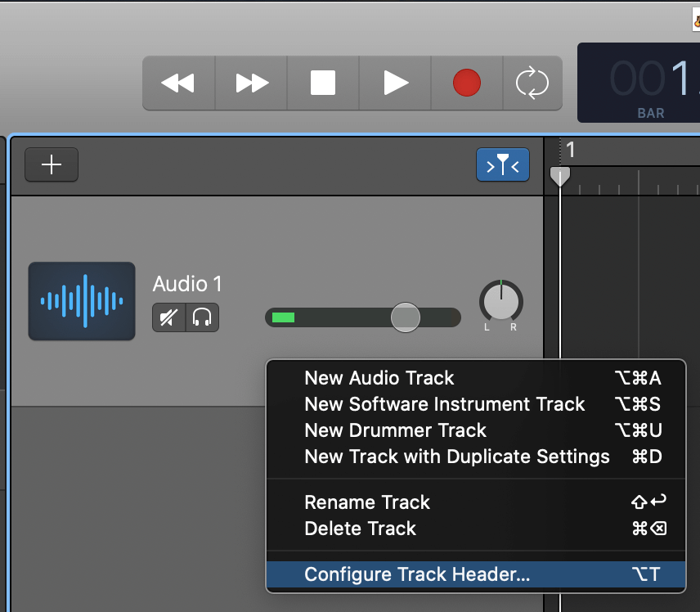Create a New Software Instrument Track
This screenshot has width=700, height=612.
[x=444, y=404]
